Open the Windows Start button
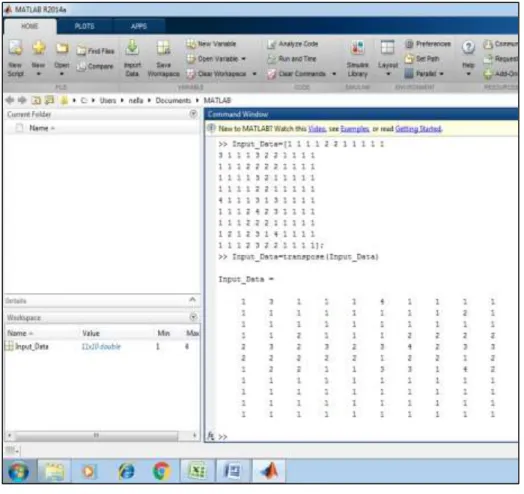 (x=19, y=472)
